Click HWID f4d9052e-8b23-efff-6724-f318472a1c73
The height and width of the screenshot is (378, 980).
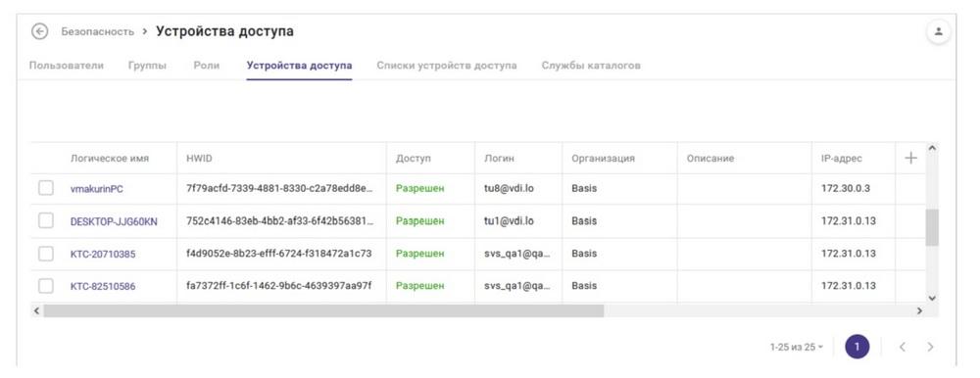(278, 253)
